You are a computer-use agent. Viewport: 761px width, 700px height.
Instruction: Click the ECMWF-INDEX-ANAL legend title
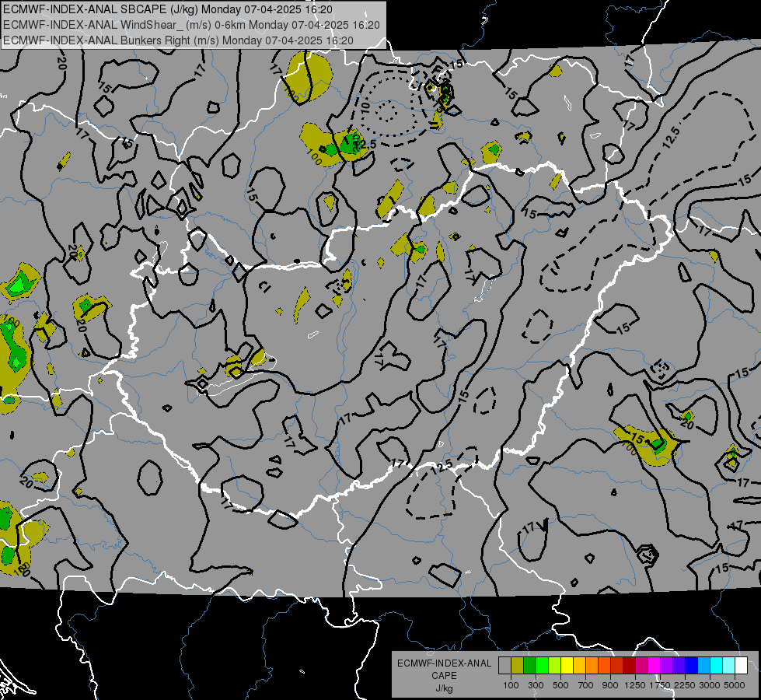(x=445, y=663)
